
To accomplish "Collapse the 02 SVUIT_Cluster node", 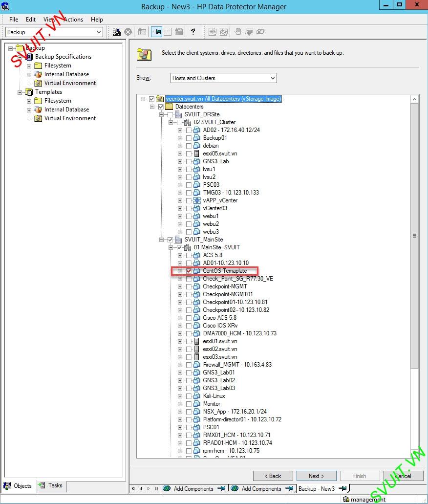I will point(171,122).
